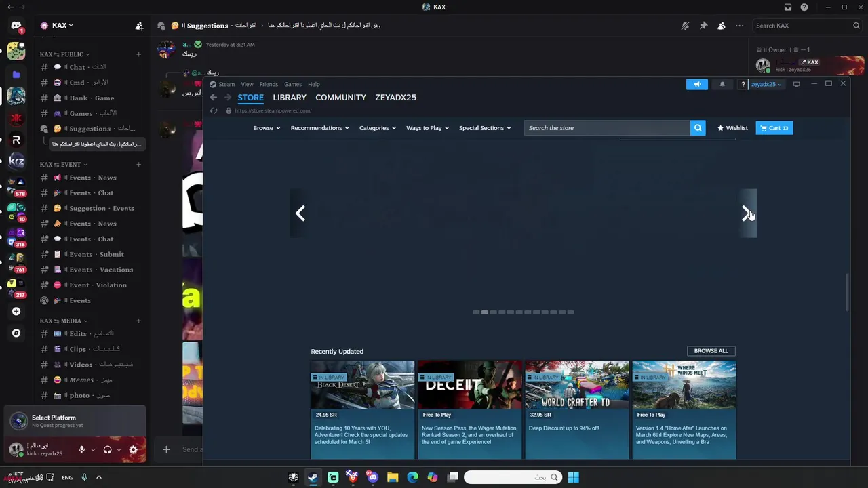Go forward in the Steam browser
The image size is (868, 488).
(228, 98)
